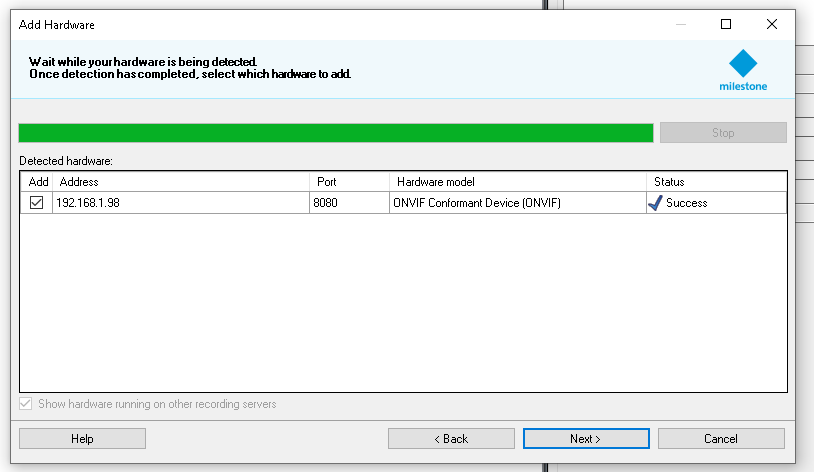
Task: Click the Milestone logo icon
Action: tap(743, 63)
